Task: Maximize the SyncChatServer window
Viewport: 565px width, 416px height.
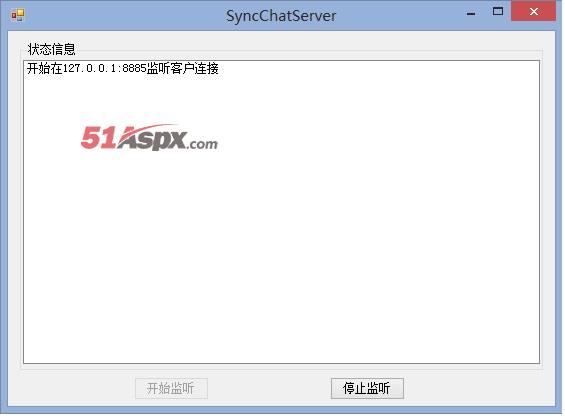Action: (498, 12)
